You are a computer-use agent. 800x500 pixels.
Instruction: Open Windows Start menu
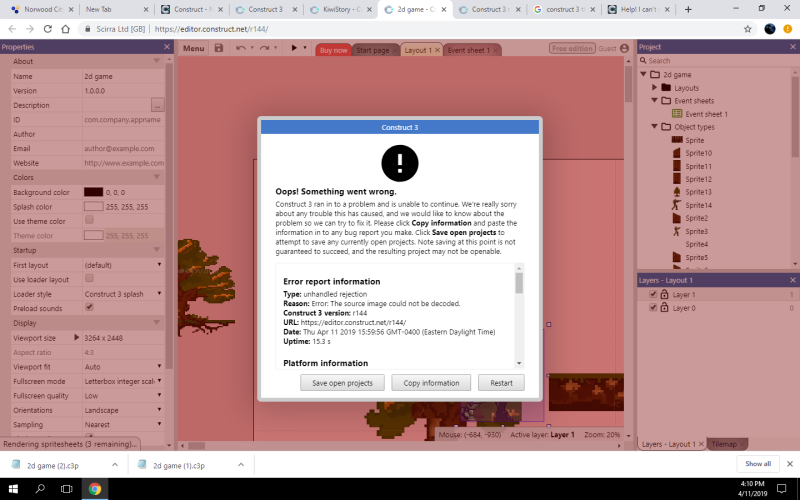click(x=13, y=489)
